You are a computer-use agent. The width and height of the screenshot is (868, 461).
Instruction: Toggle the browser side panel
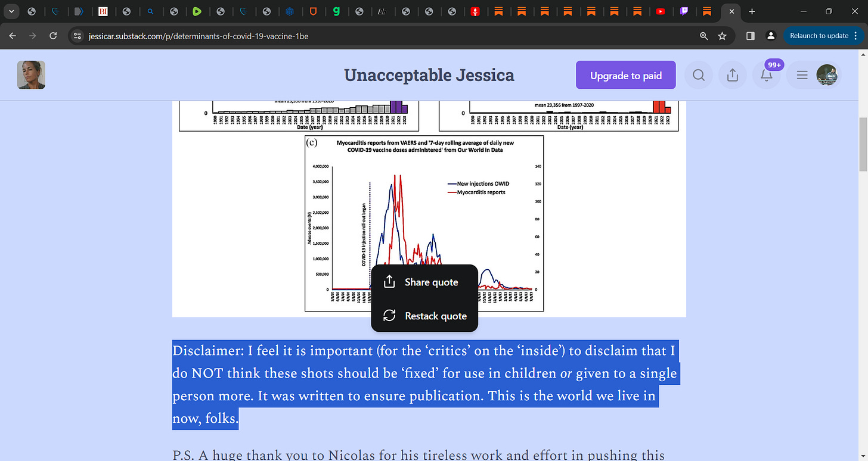[751, 36]
